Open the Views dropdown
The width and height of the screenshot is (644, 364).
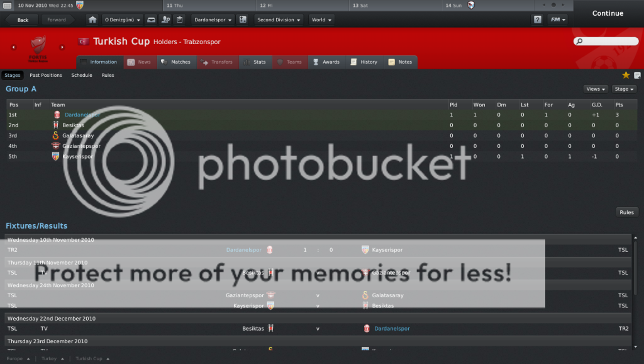pos(596,89)
